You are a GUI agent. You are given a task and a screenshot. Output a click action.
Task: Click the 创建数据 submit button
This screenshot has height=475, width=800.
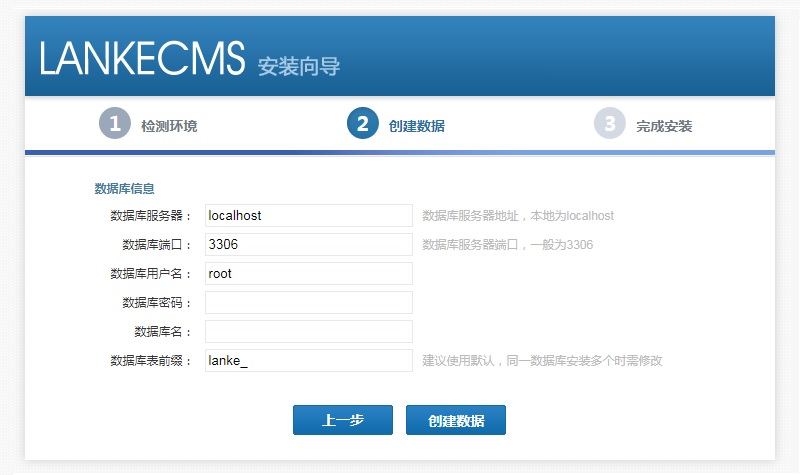[456, 420]
